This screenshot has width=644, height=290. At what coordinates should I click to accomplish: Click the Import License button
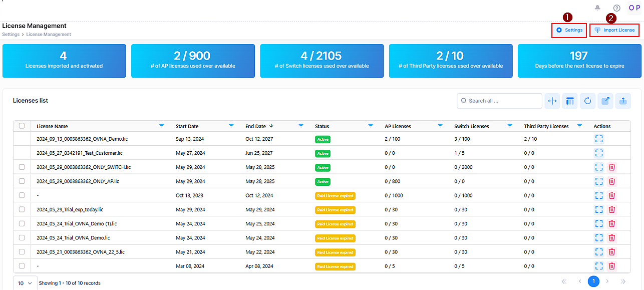614,30
